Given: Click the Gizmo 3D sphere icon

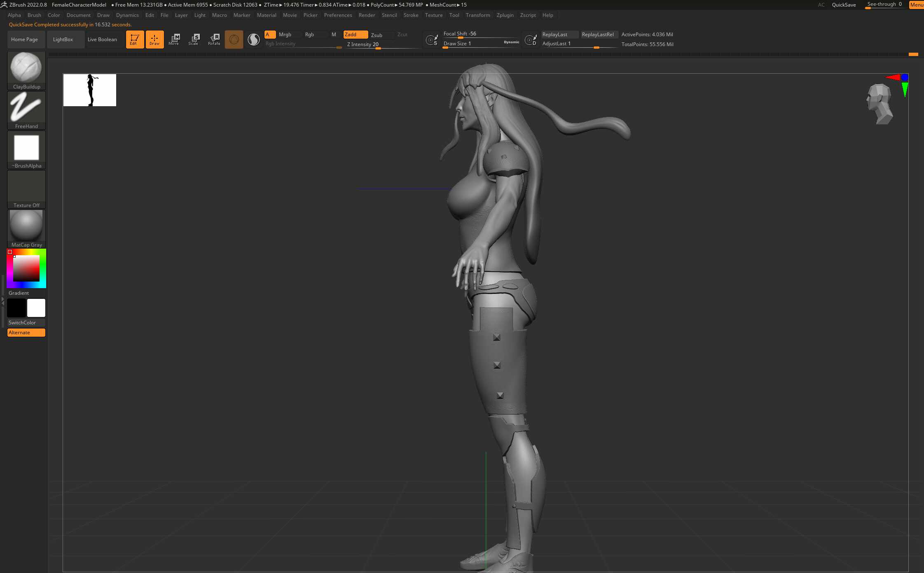Looking at the screenshot, I should click(x=234, y=40).
